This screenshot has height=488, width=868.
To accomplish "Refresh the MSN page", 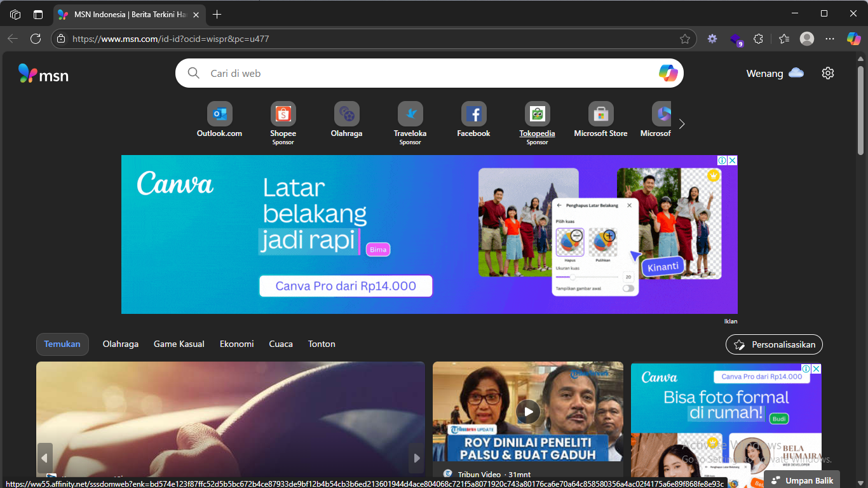I will click(x=36, y=39).
